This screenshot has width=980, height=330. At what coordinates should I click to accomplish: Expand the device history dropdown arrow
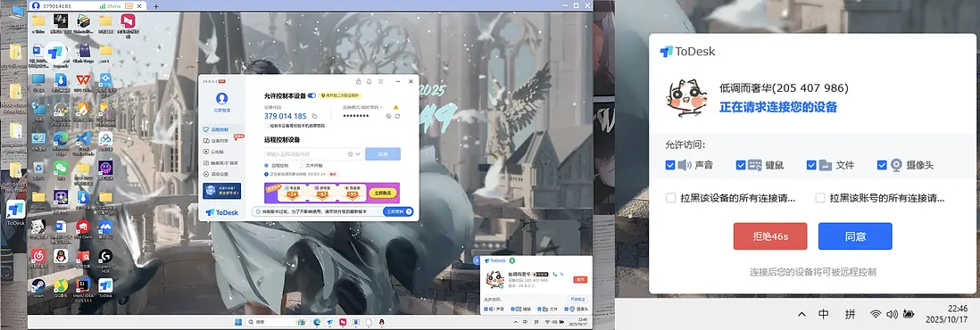pyautogui.click(x=358, y=153)
